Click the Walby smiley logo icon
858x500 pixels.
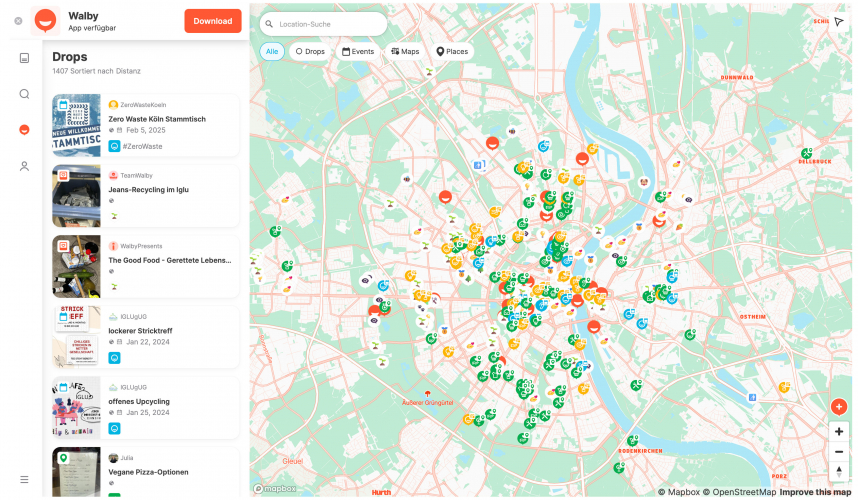pos(46,21)
